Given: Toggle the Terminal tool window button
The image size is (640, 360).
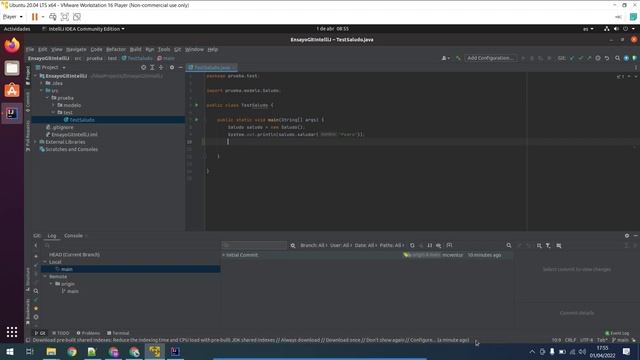Looking at the screenshot, I should [x=118, y=333].
